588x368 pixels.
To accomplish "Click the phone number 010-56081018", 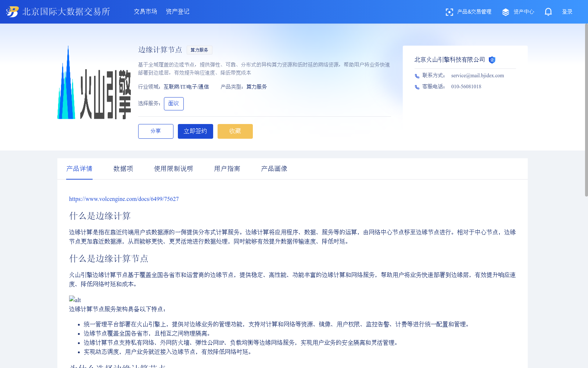I will point(466,87).
